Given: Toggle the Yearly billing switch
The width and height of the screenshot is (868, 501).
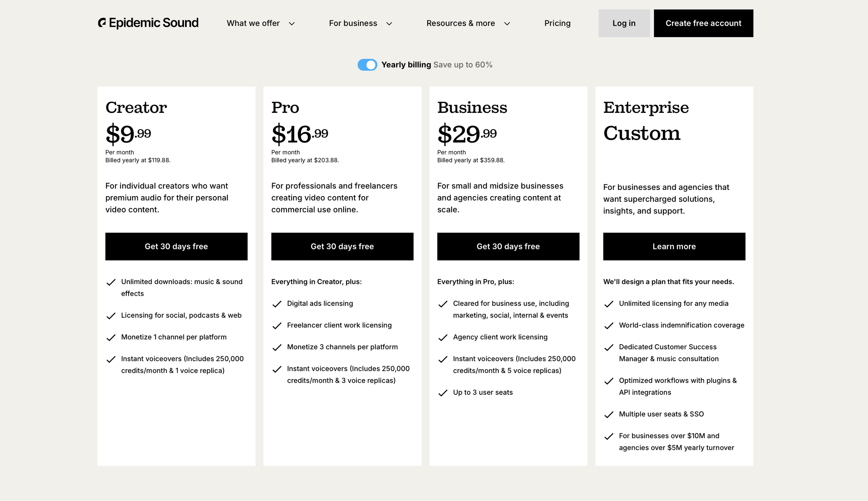Looking at the screenshot, I should click(367, 65).
